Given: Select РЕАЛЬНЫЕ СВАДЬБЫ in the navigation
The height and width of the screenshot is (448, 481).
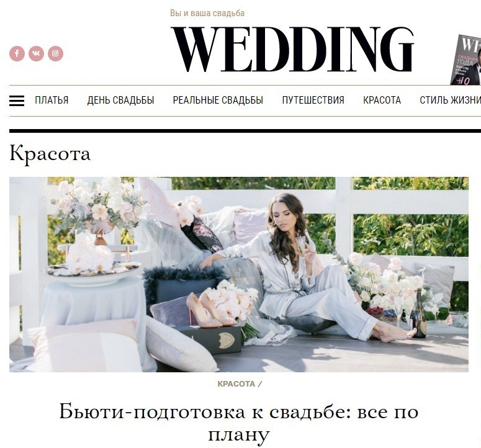Looking at the screenshot, I should [218, 101].
